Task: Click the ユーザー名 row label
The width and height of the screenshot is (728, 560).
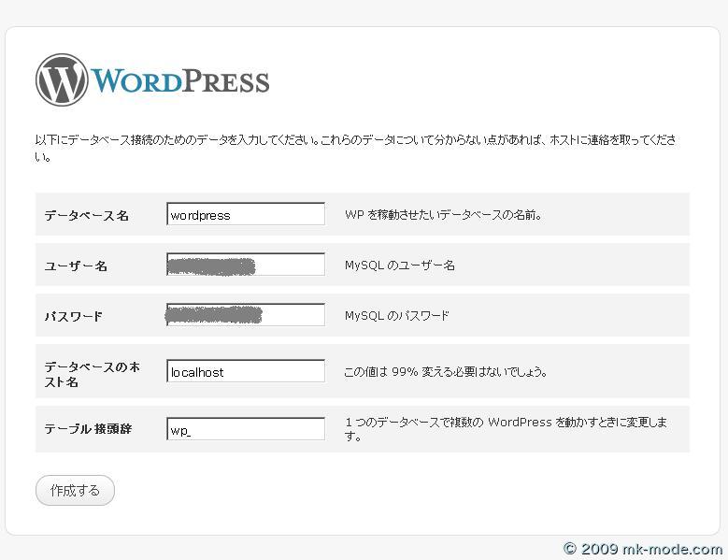Action: coord(76,266)
